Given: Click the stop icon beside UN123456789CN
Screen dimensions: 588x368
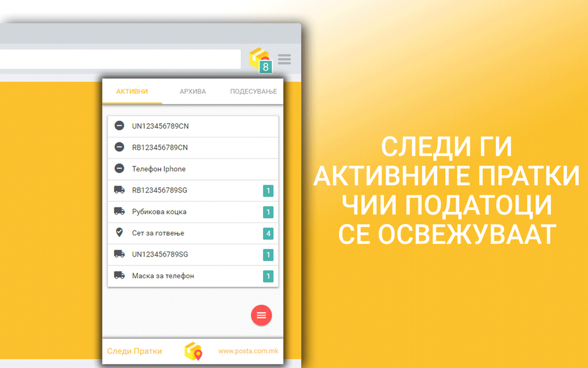Looking at the screenshot, I should pyautogui.click(x=119, y=126).
